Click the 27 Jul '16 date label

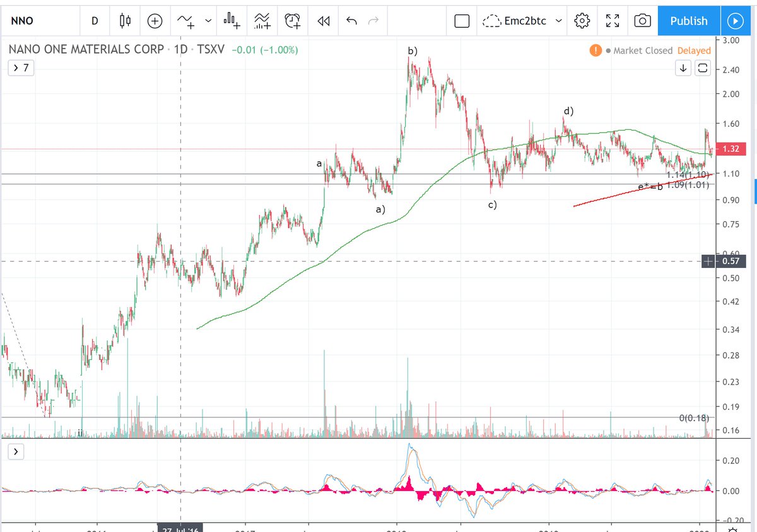(180, 528)
